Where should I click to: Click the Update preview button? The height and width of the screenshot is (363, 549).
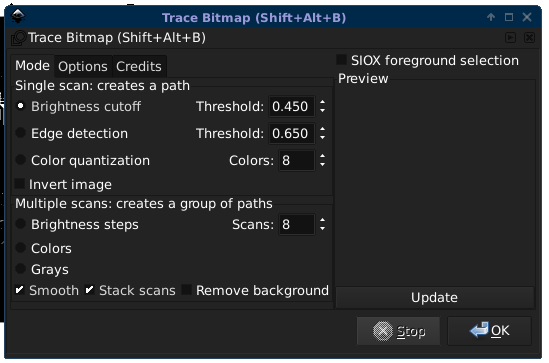coord(435,298)
